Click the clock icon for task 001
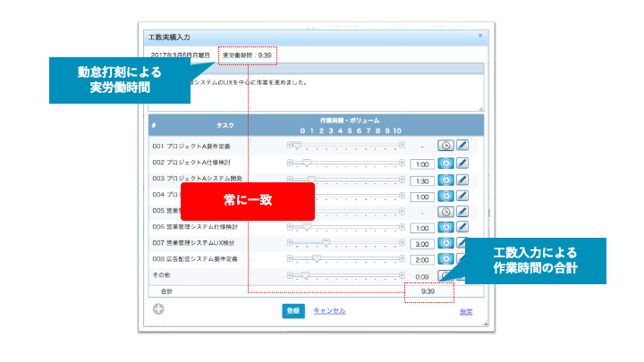 445,146
